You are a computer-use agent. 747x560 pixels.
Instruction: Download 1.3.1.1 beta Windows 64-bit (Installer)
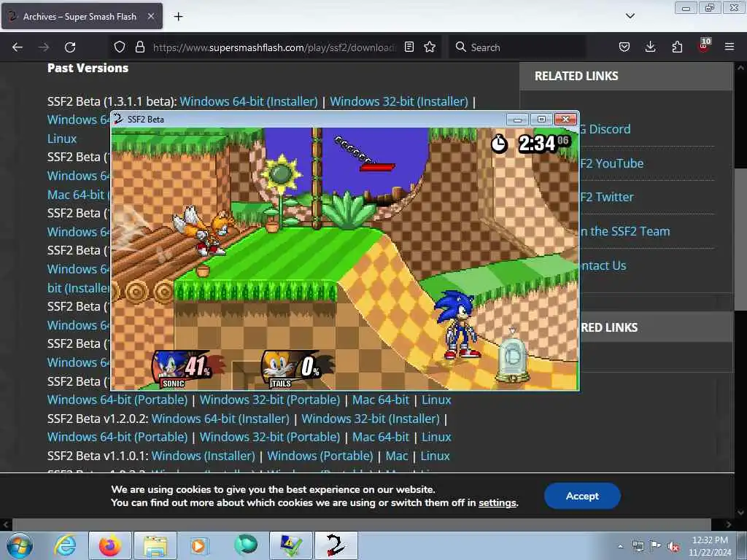tap(249, 101)
